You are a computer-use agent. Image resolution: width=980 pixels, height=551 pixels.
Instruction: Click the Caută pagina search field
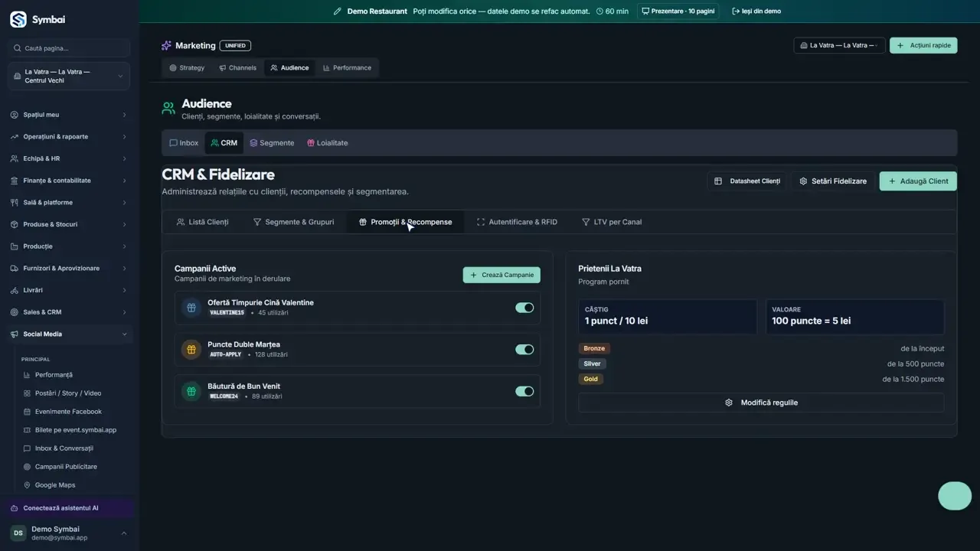click(70, 48)
